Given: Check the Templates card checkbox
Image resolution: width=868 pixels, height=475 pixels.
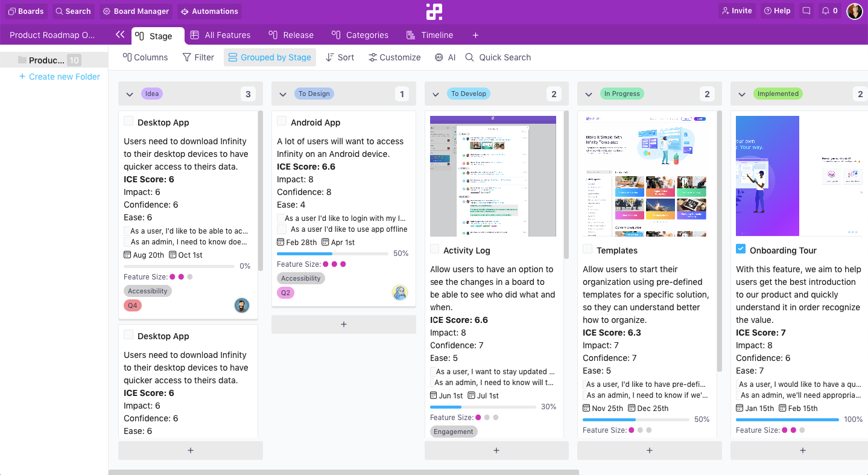Looking at the screenshot, I should [587, 247].
